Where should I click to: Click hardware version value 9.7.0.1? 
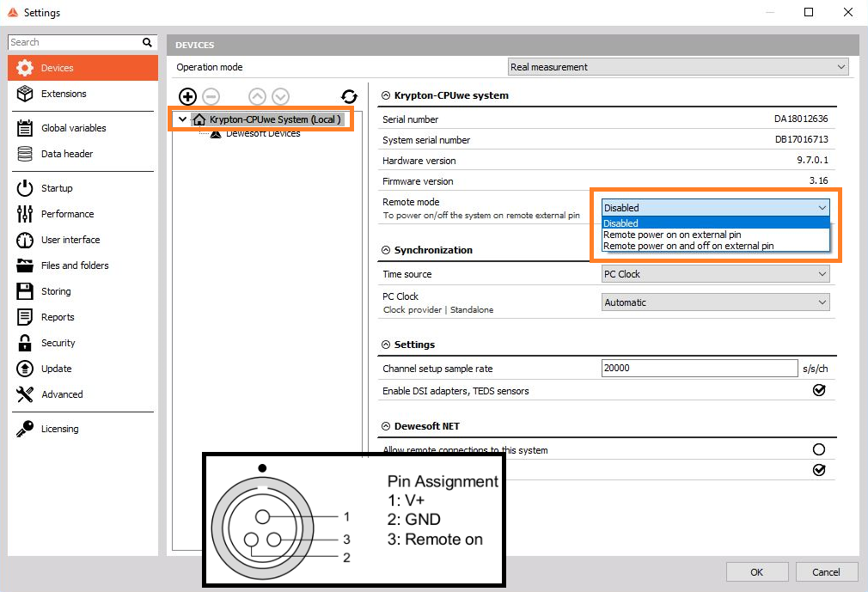pos(813,160)
